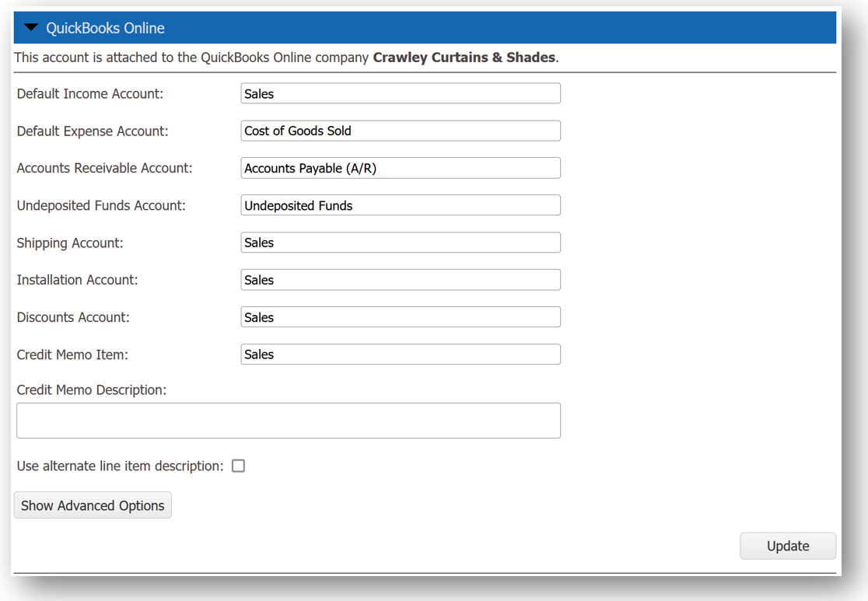The width and height of the screenshot is (868, 601).
Task: Edit the Undeposited Funds Account field
Action: [401, 205]
